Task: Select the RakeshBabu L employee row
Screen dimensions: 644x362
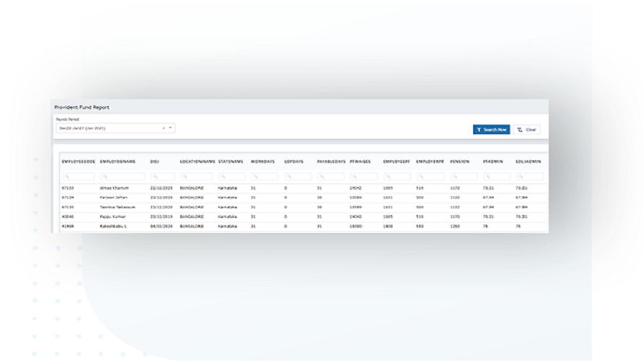Action: tap(112, 225)
